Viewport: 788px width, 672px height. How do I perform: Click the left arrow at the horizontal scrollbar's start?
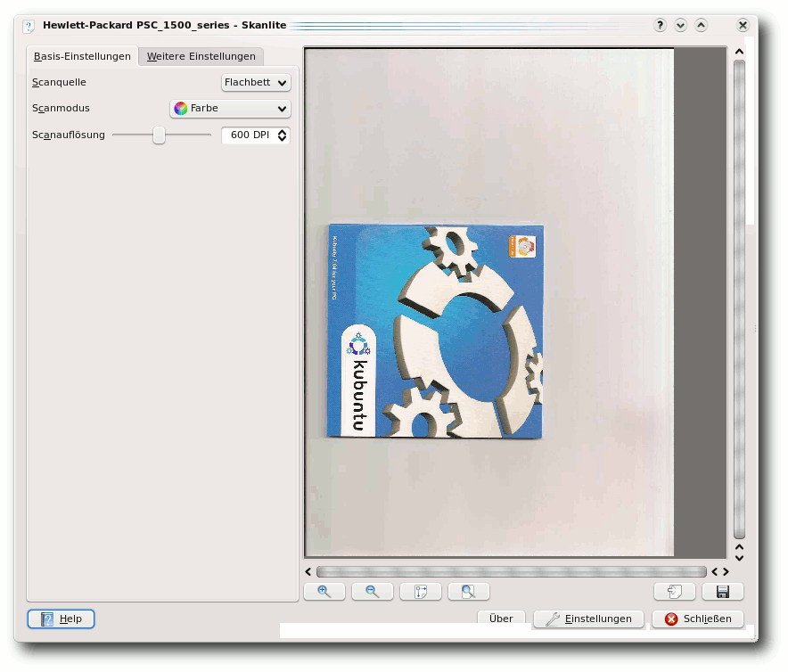[x=308, y=572]
